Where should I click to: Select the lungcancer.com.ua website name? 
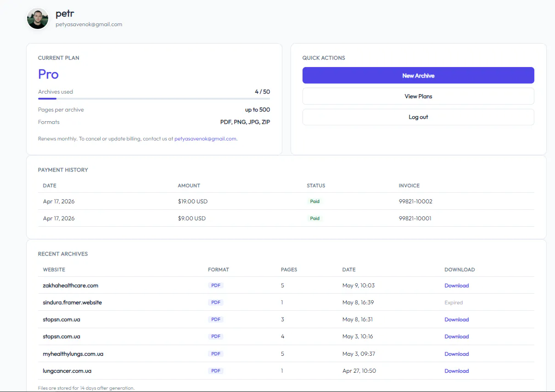[67, 371]
